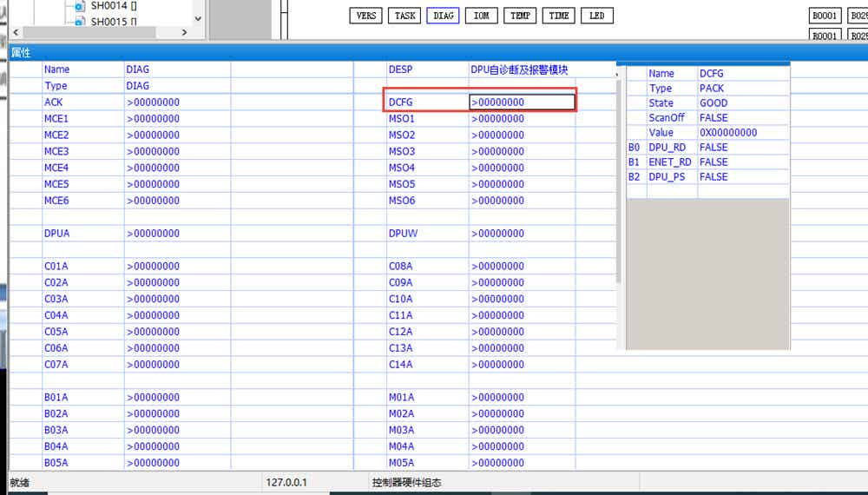Click the MCE1 value cell
The image size is (868, 495).
pyautogui.click(x=177, y=118)
